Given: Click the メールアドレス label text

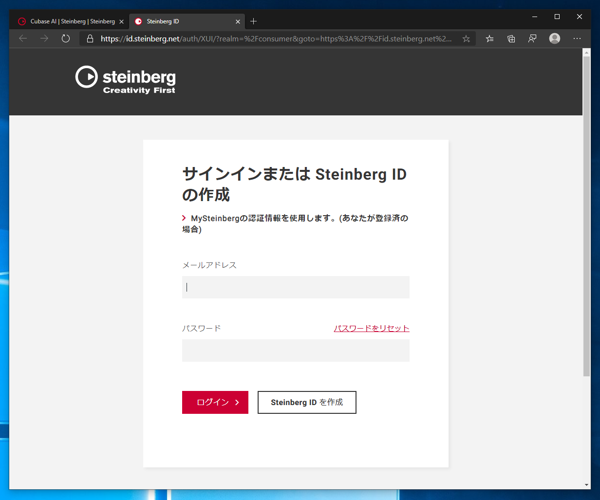Looking at the screenshot, I should point(209,265).
